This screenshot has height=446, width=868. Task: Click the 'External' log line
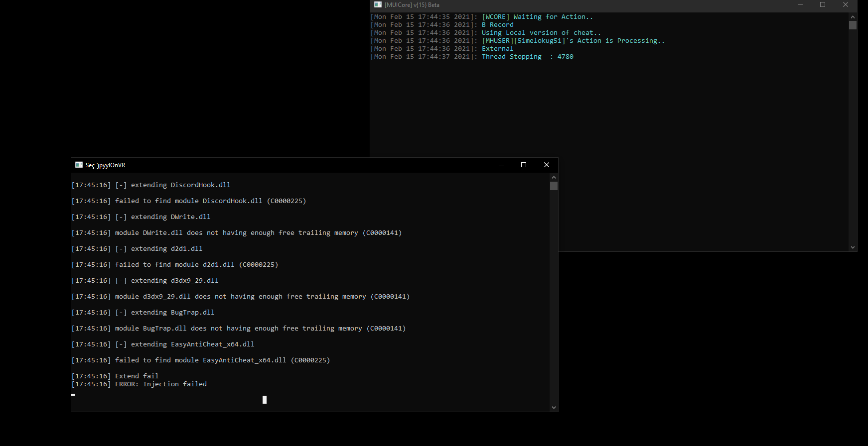pos(441,49)
